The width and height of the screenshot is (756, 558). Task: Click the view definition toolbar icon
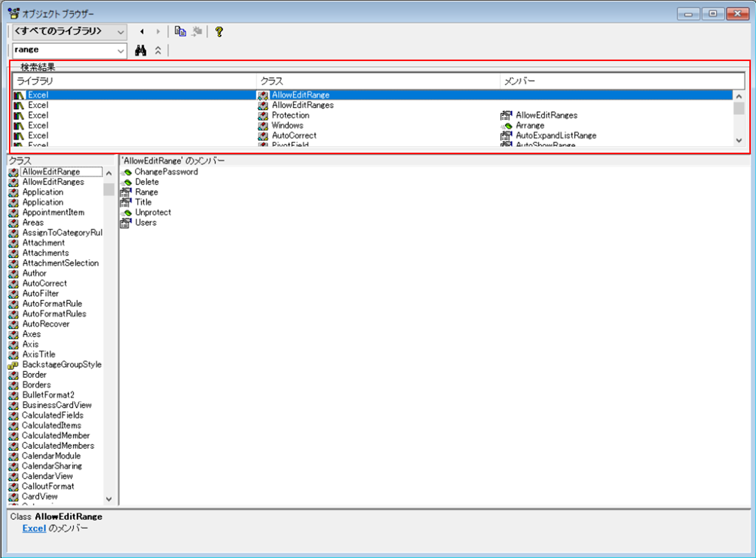(x=197, y=32)
